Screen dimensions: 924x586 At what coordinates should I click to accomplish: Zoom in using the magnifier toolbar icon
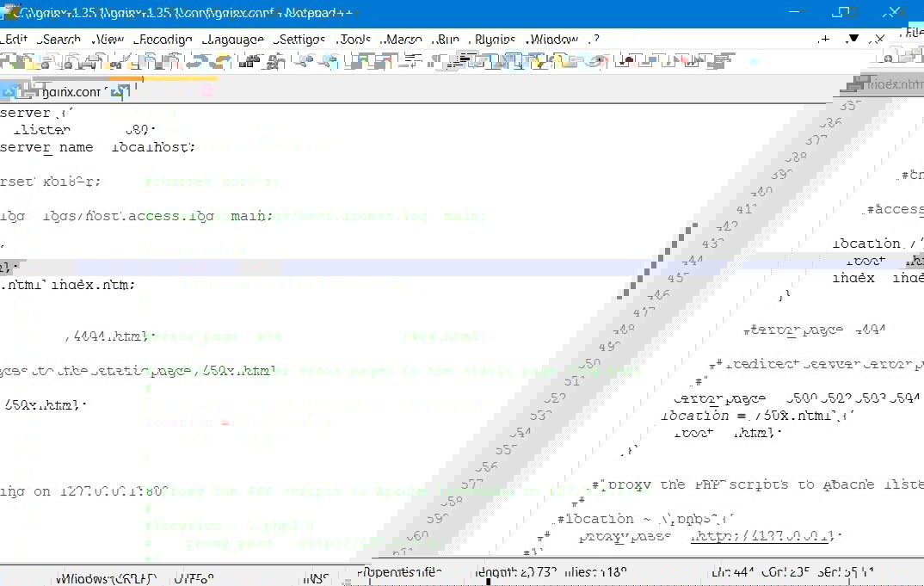pos(304,61)
